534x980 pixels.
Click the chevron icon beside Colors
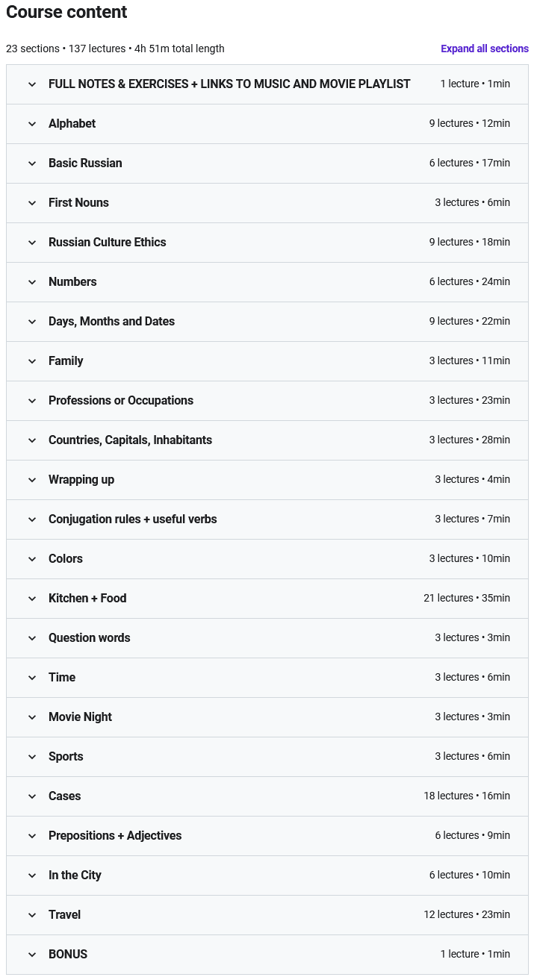point(32,559)
